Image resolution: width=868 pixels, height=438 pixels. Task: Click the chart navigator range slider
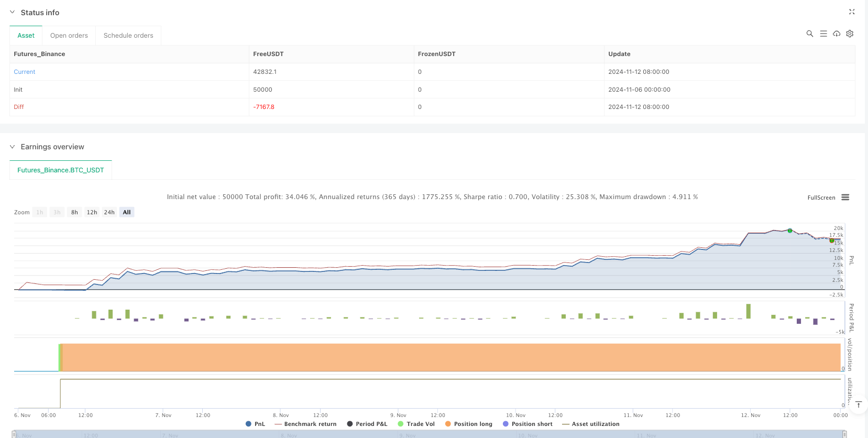(x=430, y=434)
